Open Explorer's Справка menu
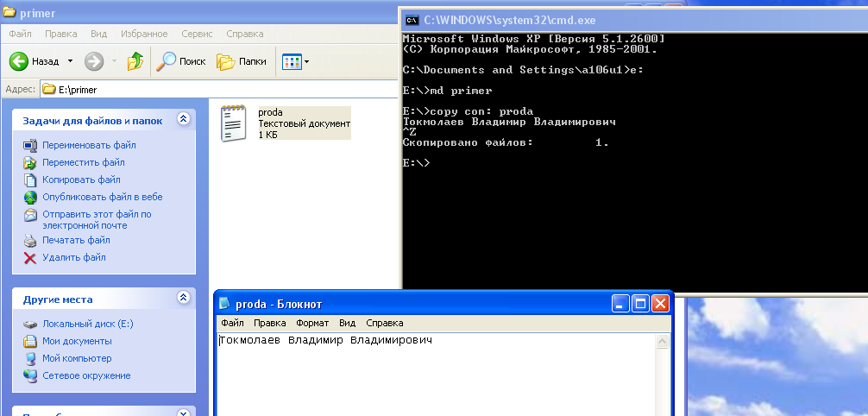This screenshot has width=868, height=416. (x=245, y=34)
